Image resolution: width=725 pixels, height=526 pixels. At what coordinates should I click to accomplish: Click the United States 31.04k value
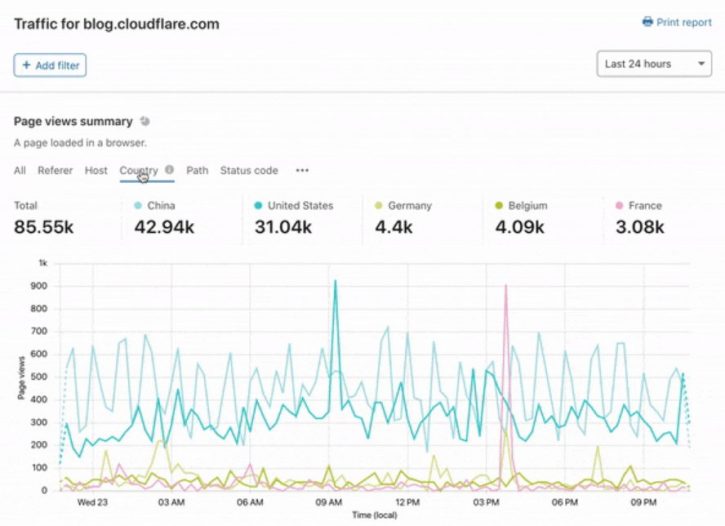coord(283,227)
